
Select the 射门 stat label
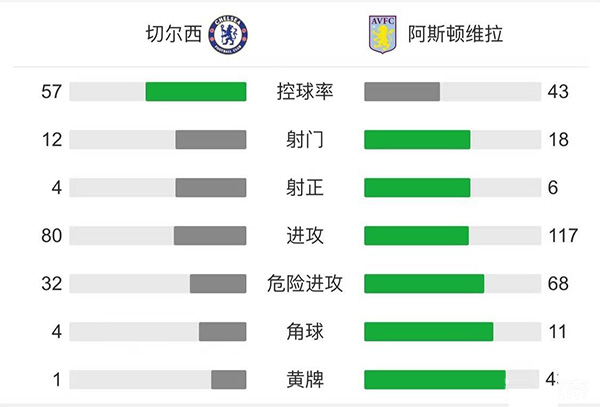point(305,140)
